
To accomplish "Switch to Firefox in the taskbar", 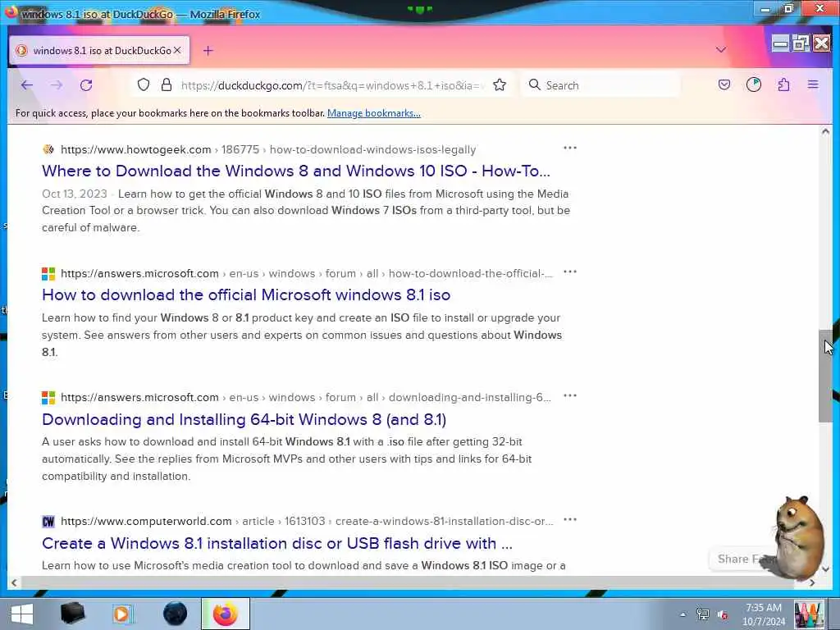I will click(x=226, y=614).
